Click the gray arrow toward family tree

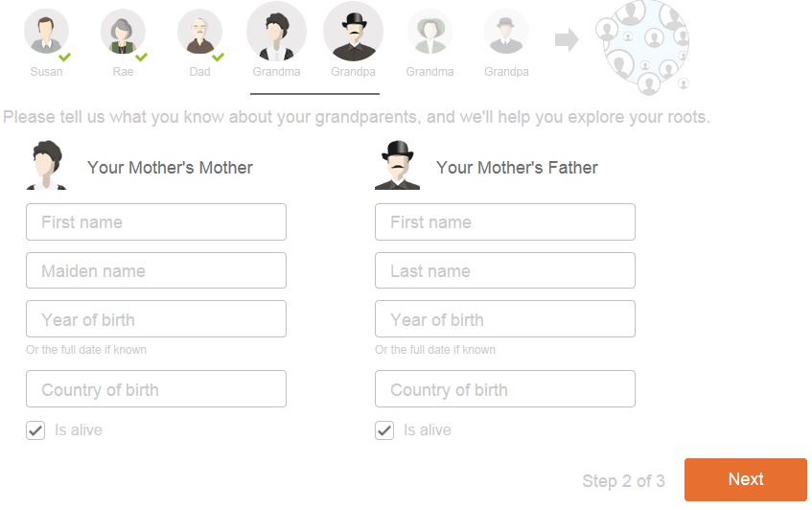567,39
